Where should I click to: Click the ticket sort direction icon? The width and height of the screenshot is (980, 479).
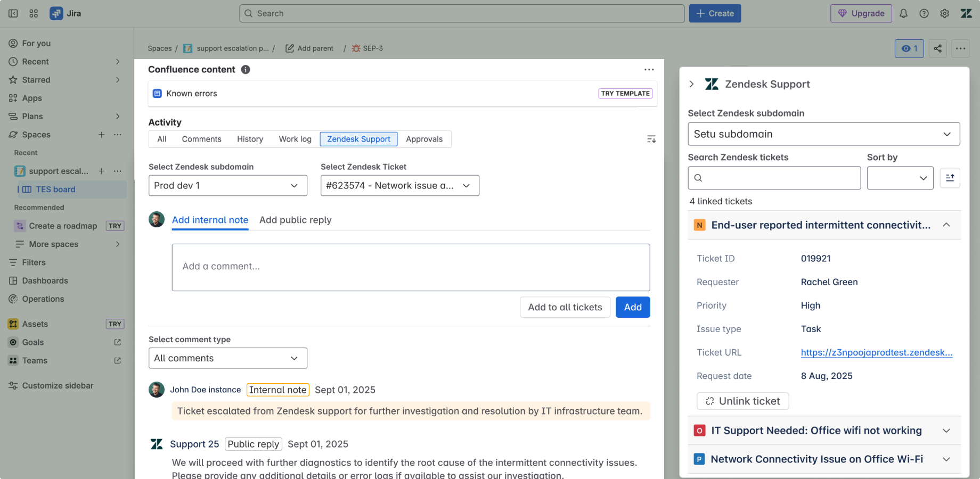pyautogui.click(x=950, y=178)
